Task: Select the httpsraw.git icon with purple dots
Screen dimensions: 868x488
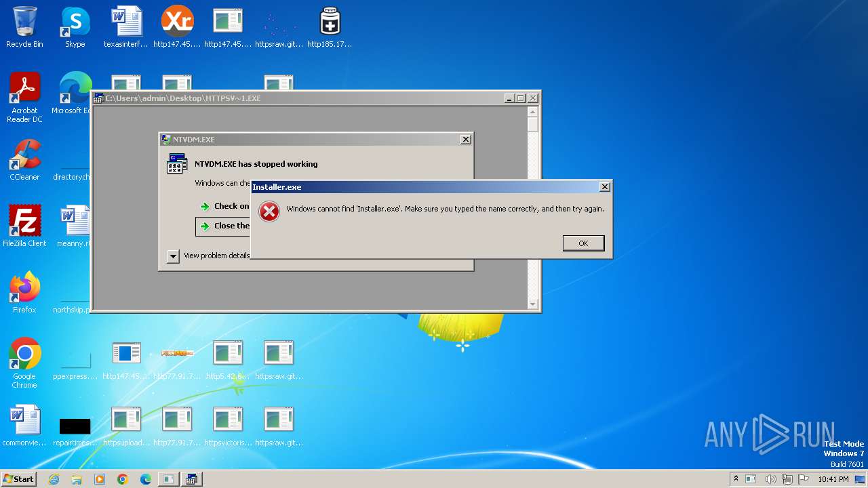Action: [279, 27]
